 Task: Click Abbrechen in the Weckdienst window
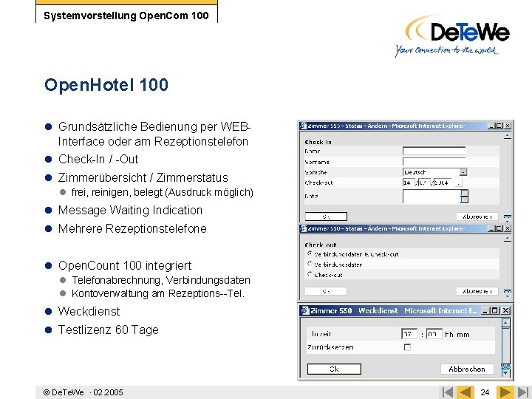pos(467,369)
